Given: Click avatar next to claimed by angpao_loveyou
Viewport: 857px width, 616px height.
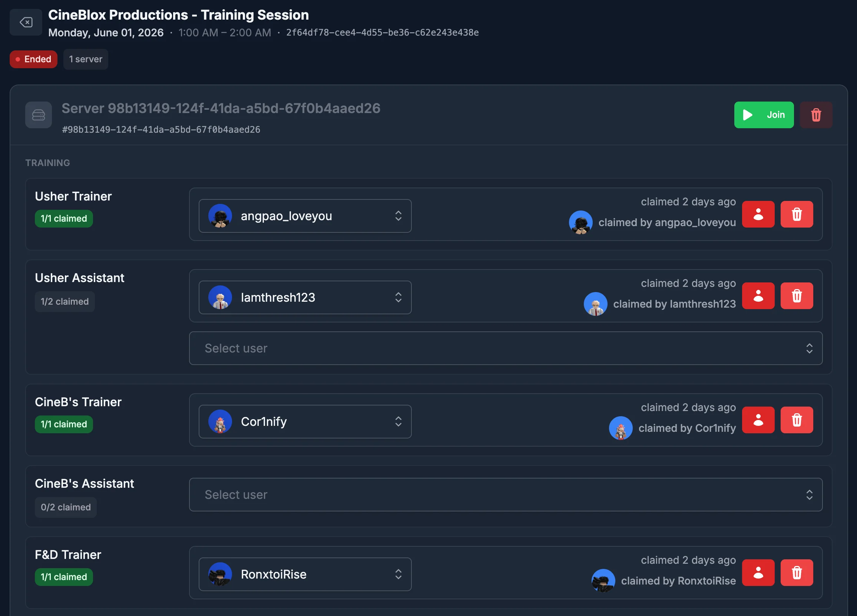Looking at the screenshot, I should coord(580,222).
